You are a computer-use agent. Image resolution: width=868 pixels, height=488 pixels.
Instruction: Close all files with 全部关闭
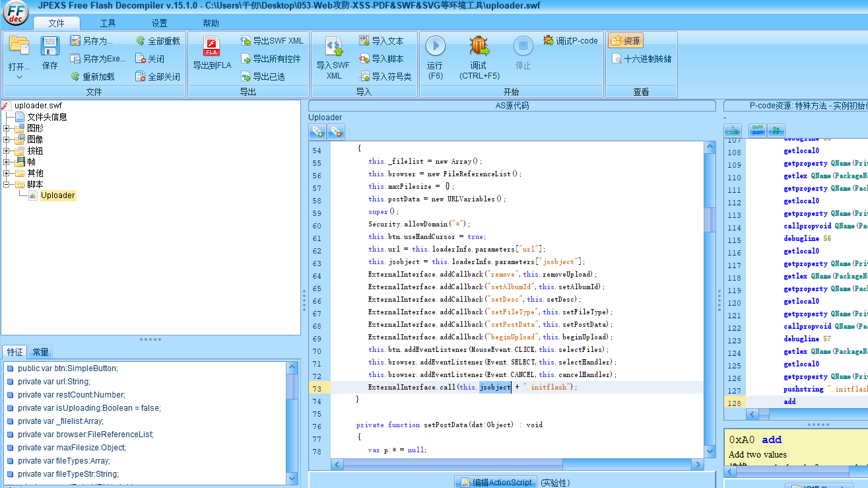(157, 77)
